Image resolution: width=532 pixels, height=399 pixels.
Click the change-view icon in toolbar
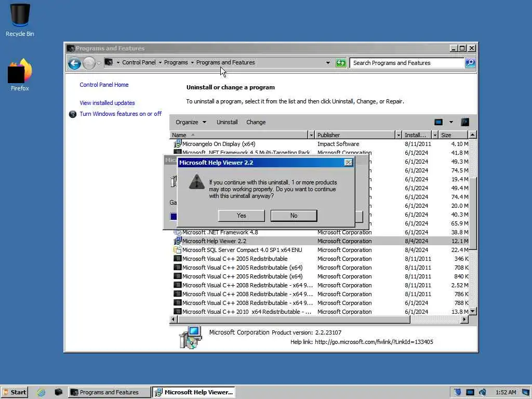click(x=438, y=122)
